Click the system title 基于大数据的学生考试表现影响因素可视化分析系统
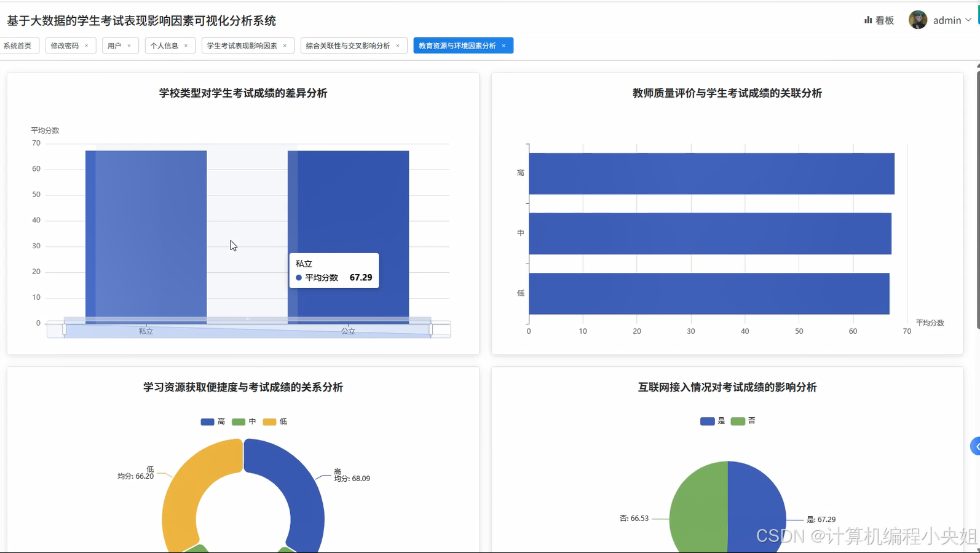This screenshot has width=980, height=553. (141, 21)
